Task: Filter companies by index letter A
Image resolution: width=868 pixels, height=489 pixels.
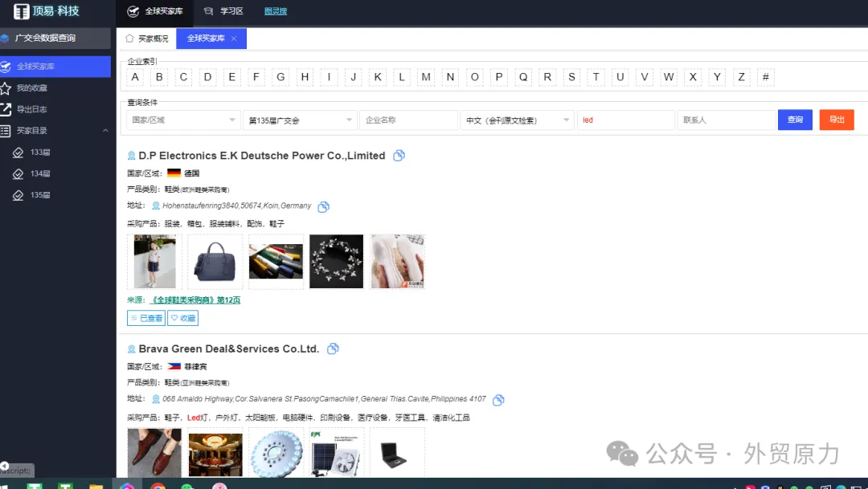Action: click(135, 77)
